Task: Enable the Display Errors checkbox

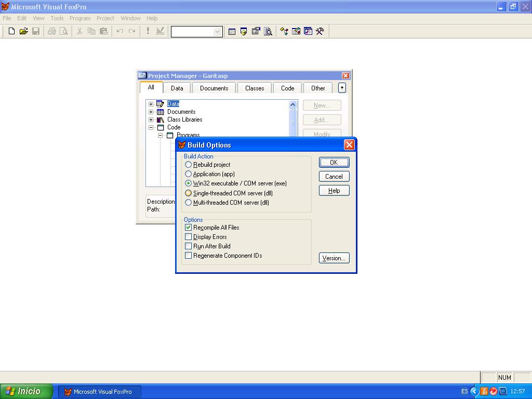Action: click(188, 236)
